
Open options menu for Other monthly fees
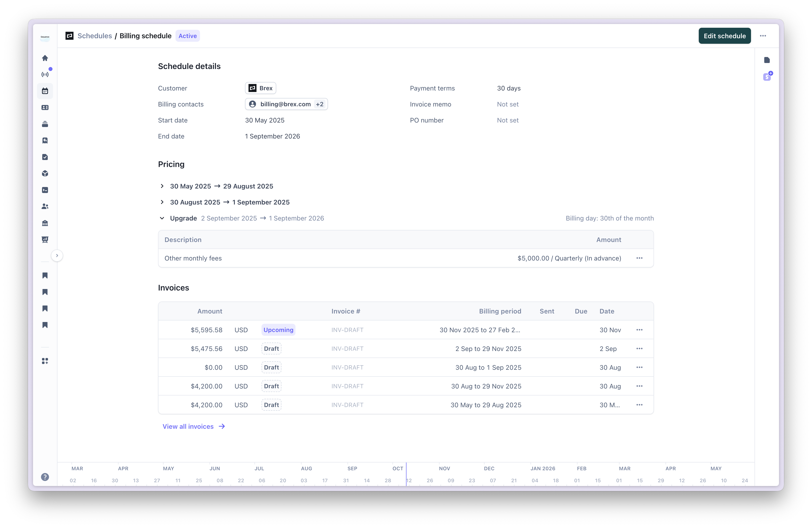[639, 258]
